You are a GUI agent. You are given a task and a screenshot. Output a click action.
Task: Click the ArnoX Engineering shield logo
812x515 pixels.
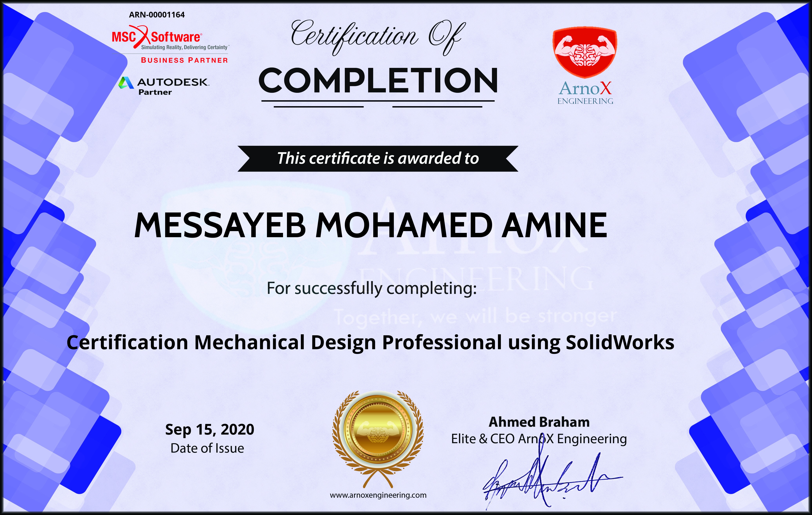[585, 52]
